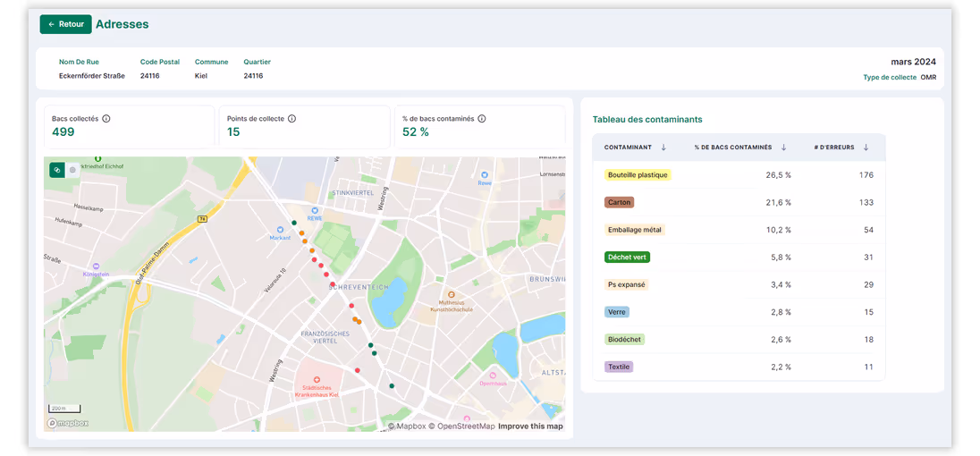The image size is (980, 456).
Task: Click the Verre blue tag
Action: point(617,312)
